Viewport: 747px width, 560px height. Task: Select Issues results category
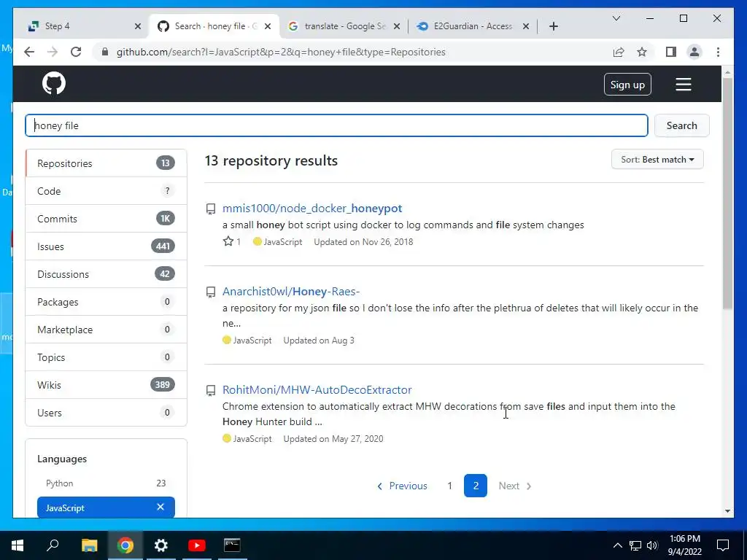[x=106, y=246]
